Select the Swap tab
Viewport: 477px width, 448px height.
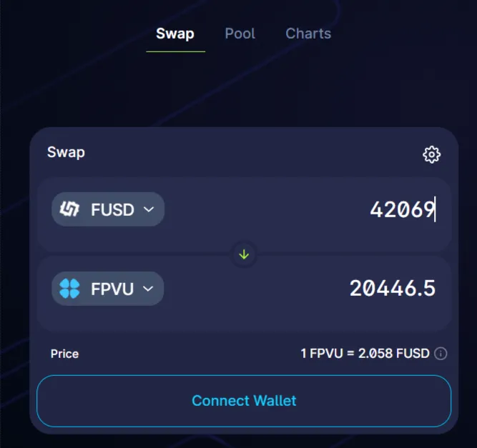(x=175, y=34)
